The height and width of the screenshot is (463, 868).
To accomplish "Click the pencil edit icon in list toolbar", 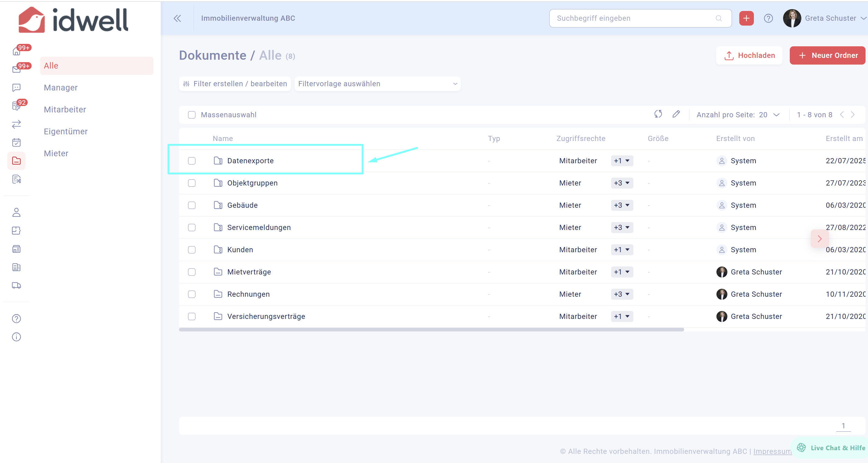I will [x=676, y=114].
